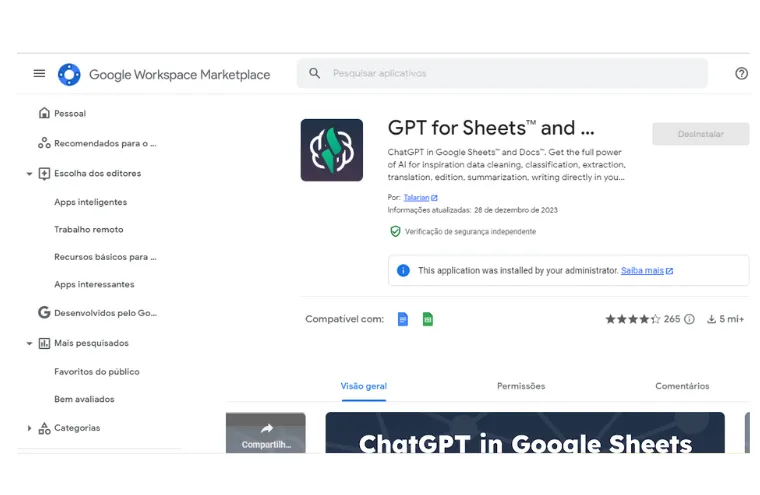This screenshot has height=495, width=760.
Task: Click the Informações atualizadas date text
Action: click(x=473, y=210)
